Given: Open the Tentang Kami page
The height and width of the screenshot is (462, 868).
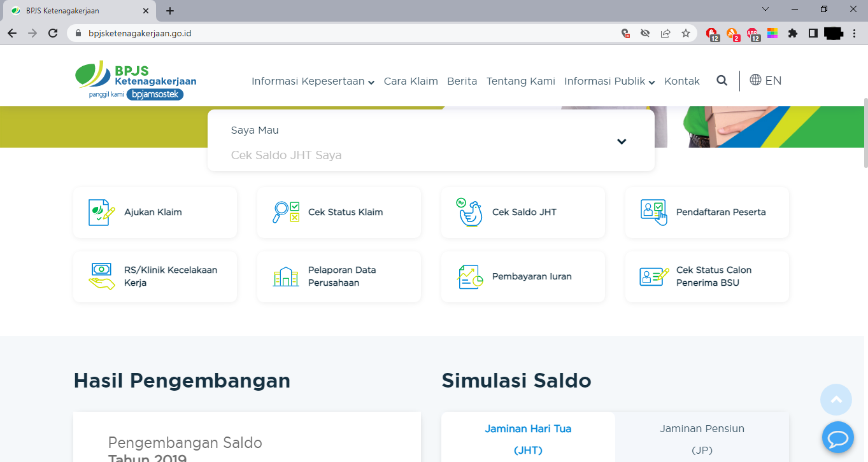Looking at the screenshot, I should tap(521, 81).
